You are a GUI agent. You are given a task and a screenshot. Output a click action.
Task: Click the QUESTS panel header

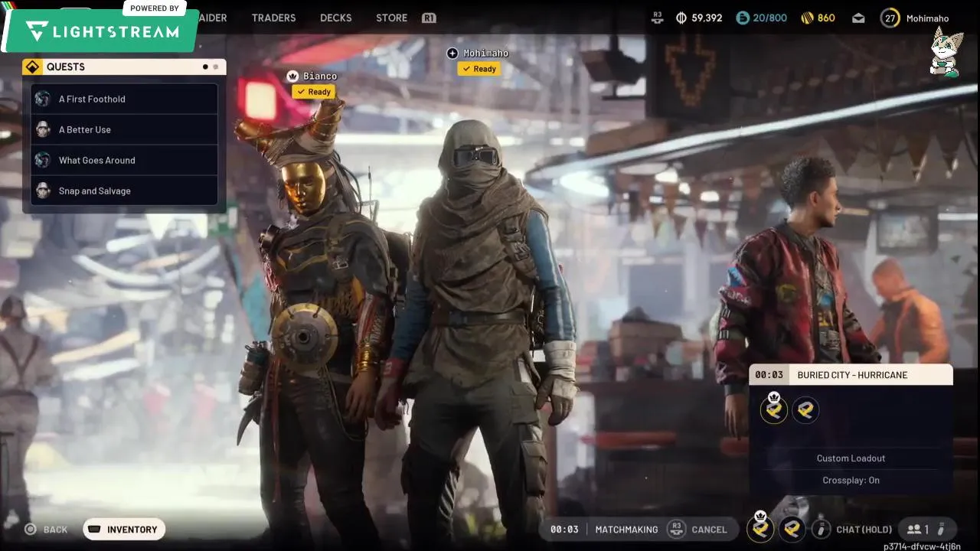pos(124,67)
